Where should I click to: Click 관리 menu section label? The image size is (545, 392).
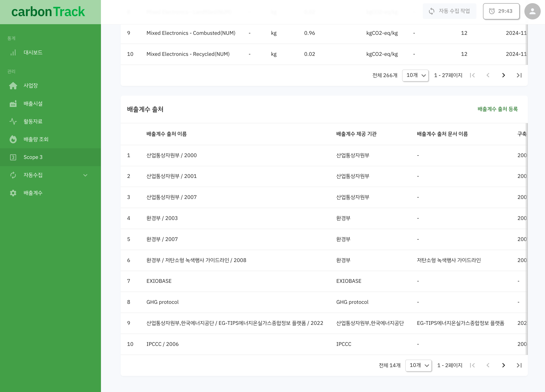(x=11, y=71)
